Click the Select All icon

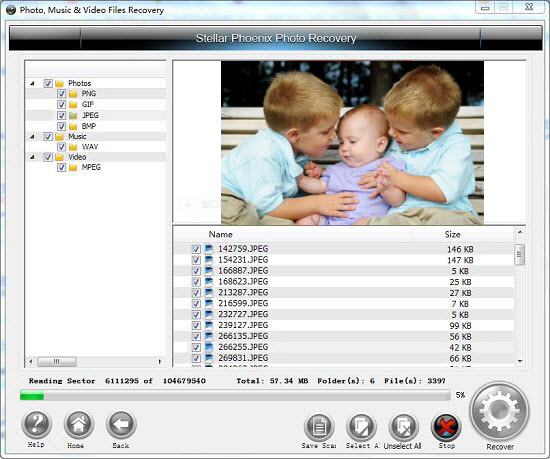(361, 427)
